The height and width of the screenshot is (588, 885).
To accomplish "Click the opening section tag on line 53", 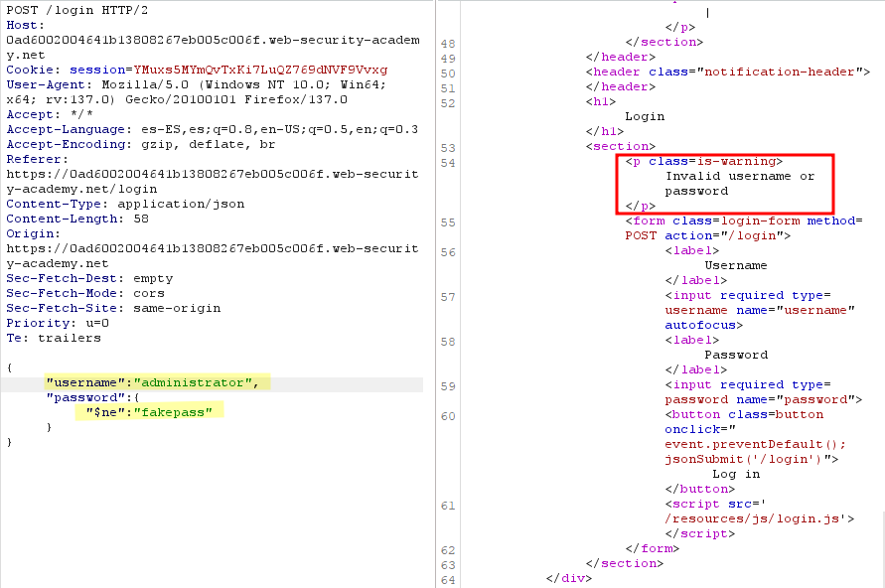I will pyautogui.click(x=620, y=146).
